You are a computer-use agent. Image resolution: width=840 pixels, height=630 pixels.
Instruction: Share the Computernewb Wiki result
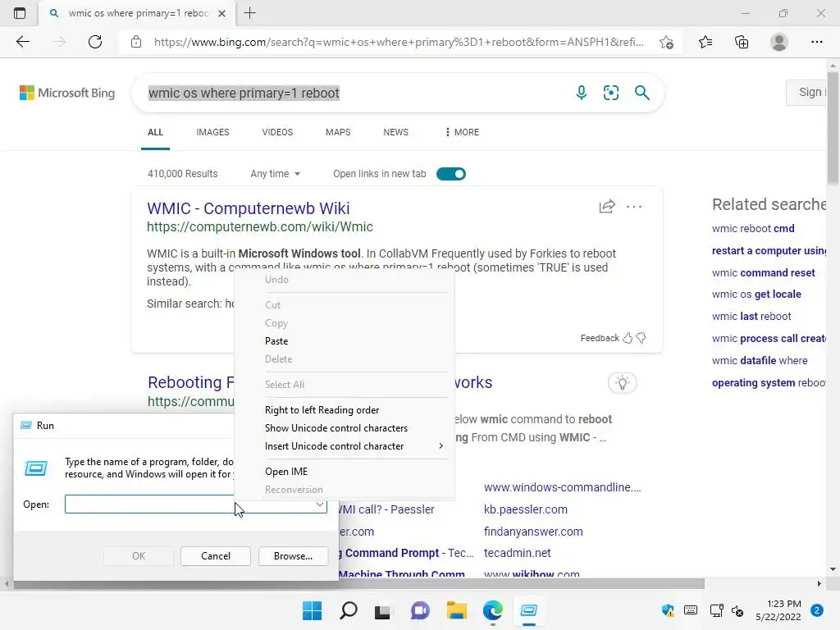pyautogui.click(x=607, y=206)
